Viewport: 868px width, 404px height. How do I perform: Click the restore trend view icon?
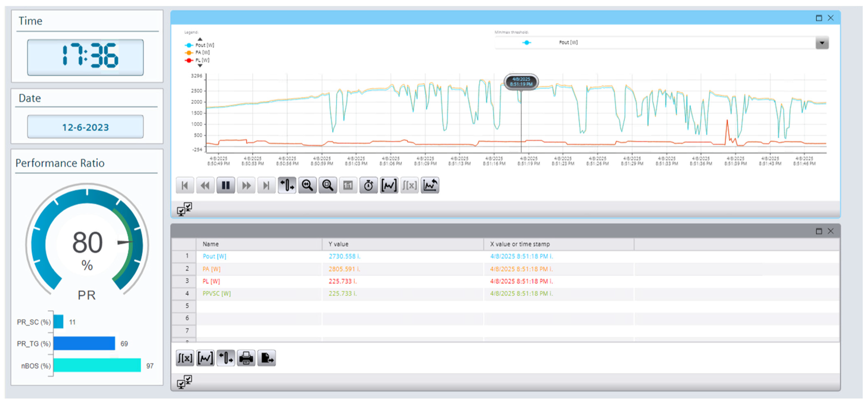click(x=430, y=185)
